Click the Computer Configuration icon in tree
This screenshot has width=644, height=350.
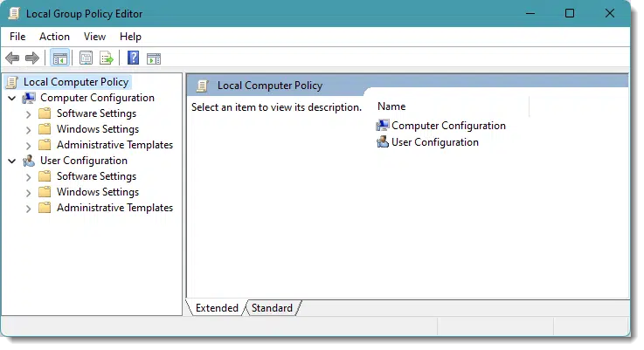[x=29, y=98]
